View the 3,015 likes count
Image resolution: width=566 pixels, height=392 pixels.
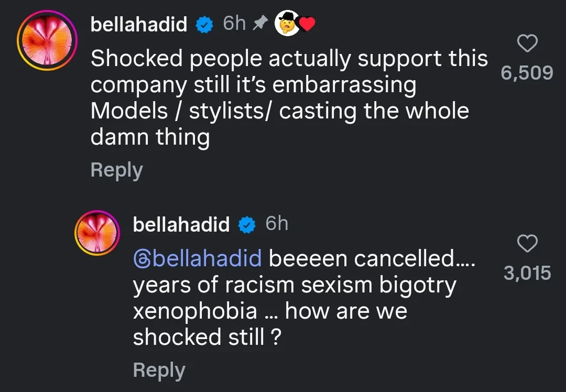(527, 273)
